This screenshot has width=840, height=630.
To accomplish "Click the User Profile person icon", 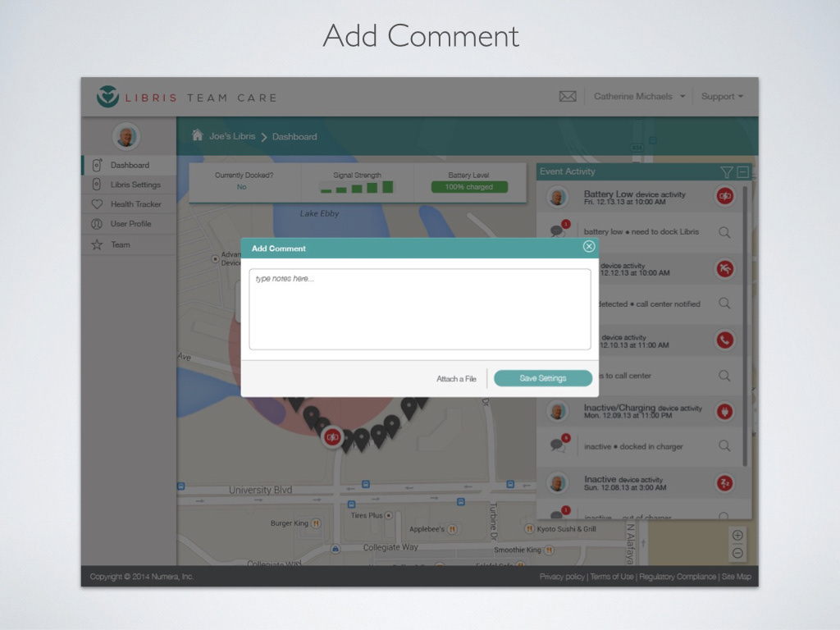I will (97, 224).
